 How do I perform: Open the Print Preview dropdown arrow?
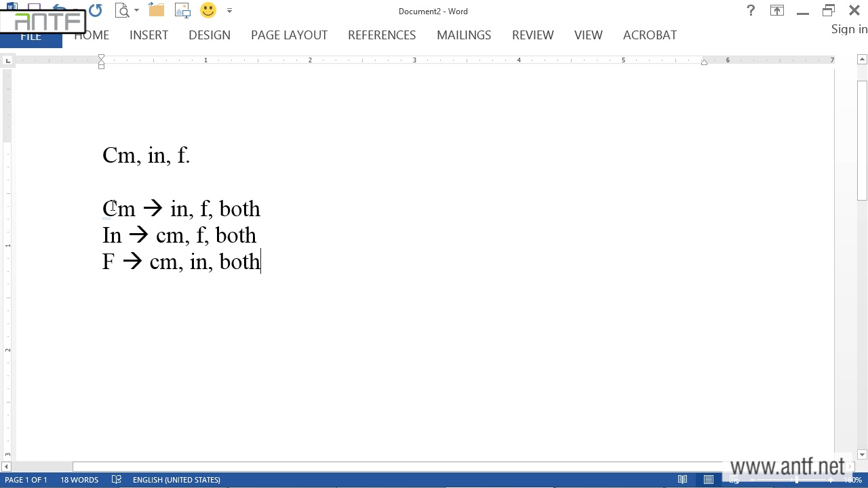[136, 11]
